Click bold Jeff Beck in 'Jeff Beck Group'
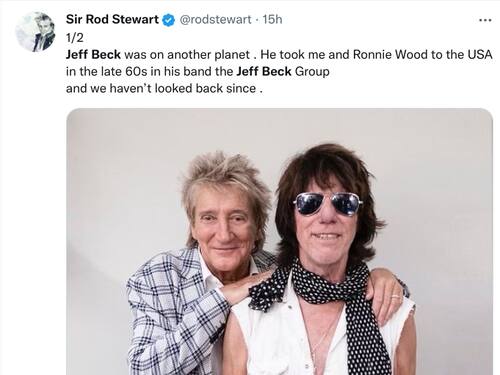Screen dimensions: 500x375 [264, 71]
